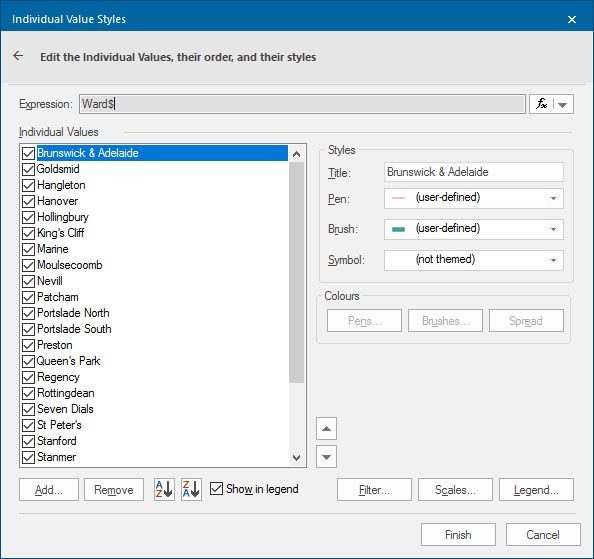Uncheck the Nevill checkbox

pyautogui.click(x=28, y=281)
